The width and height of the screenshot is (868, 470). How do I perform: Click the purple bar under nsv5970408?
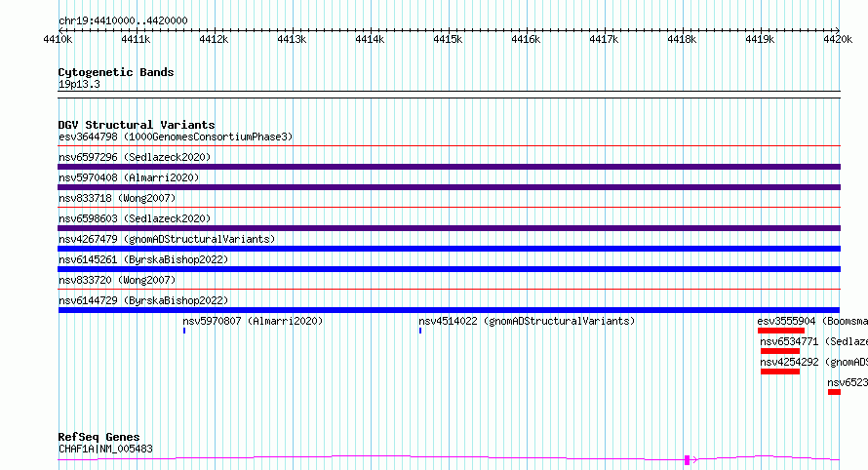(x=449, y=187)
